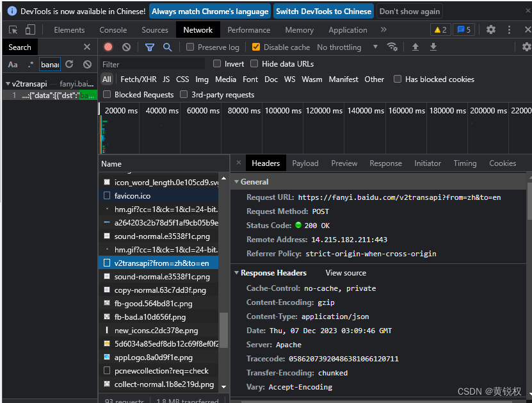This screenshot has width=532, height=403.
Task: Click the Name column header
Action: [164, 163]
